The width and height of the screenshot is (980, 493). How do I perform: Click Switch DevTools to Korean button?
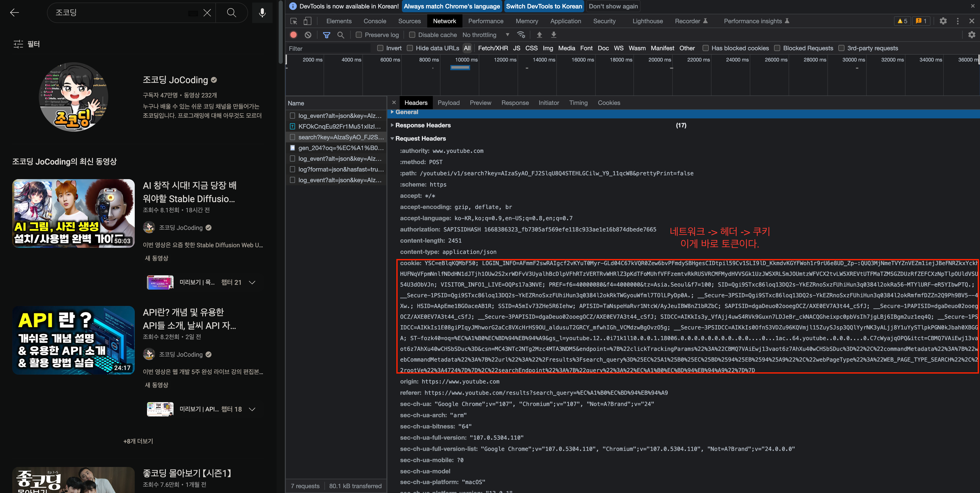544,6
